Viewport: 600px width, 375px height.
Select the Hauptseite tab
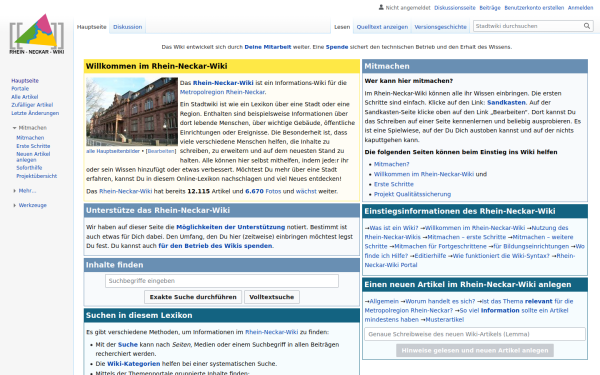click(91, 27)
